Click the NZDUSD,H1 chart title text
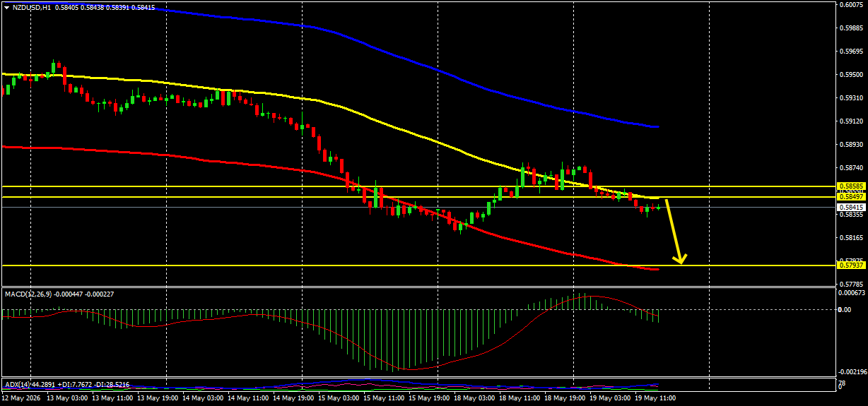Screen dimensions: 868x406 pos(31,7)
